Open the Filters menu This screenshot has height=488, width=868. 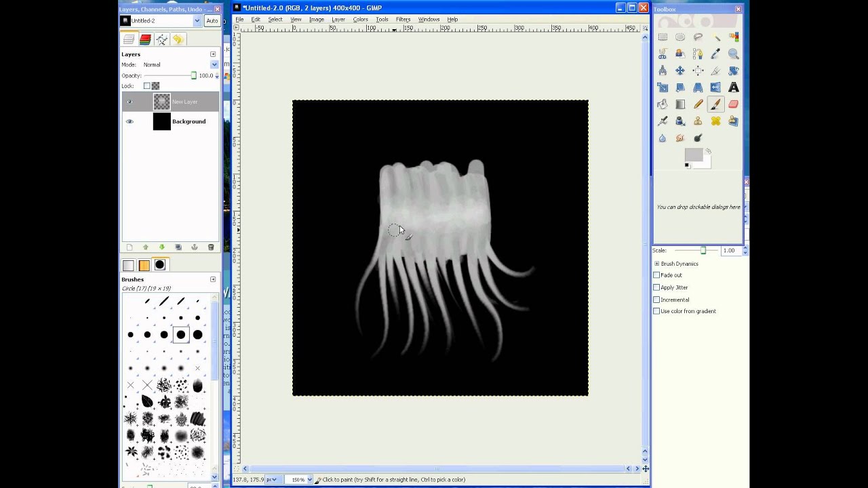tap(403, 19)
